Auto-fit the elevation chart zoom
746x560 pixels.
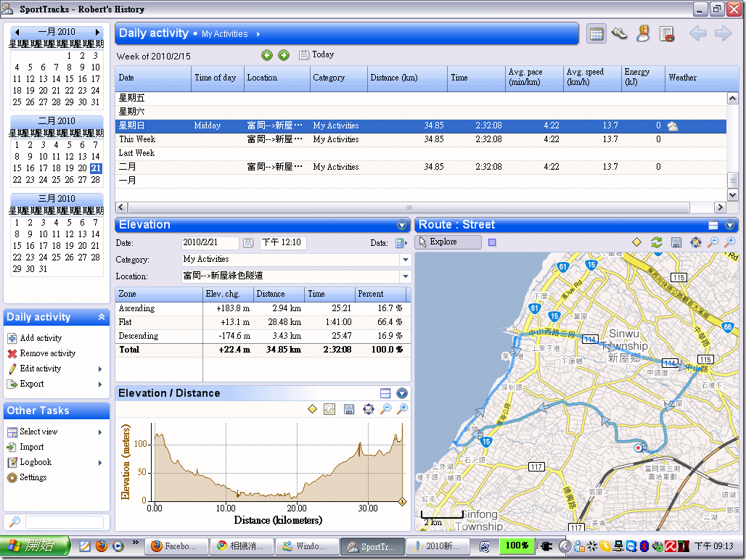[368, 409]
